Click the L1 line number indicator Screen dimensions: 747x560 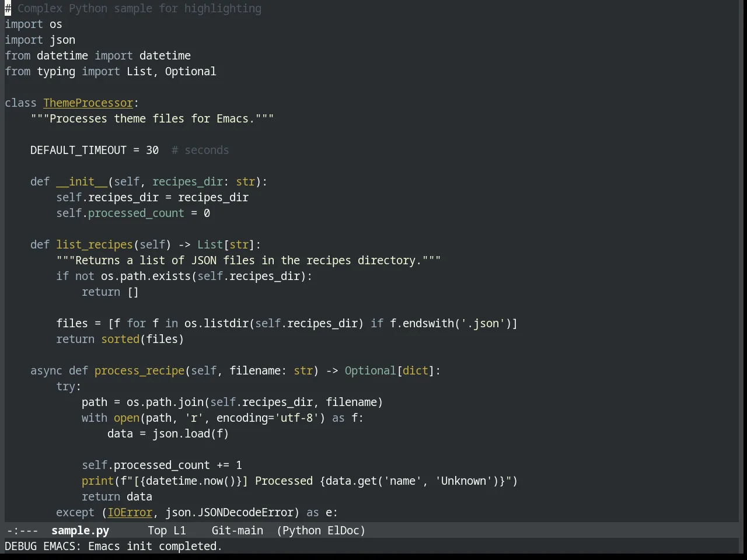(179, 530)
